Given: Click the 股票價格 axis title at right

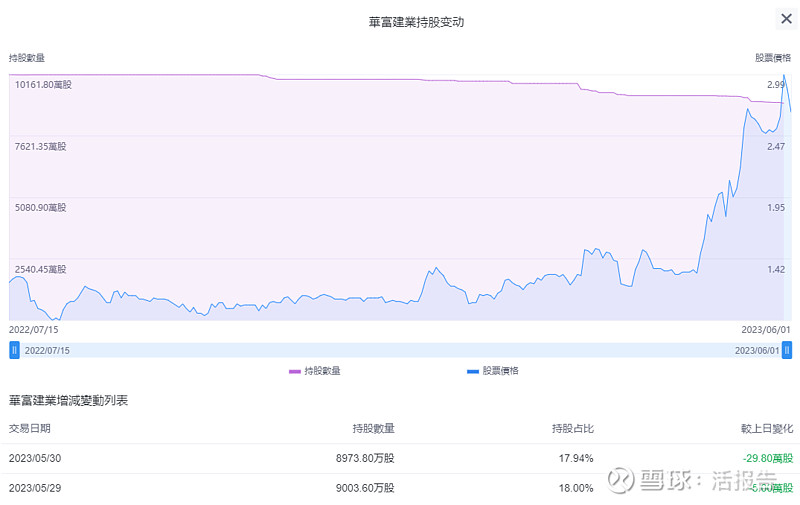Looking at the screenshot, I should 773,58.
